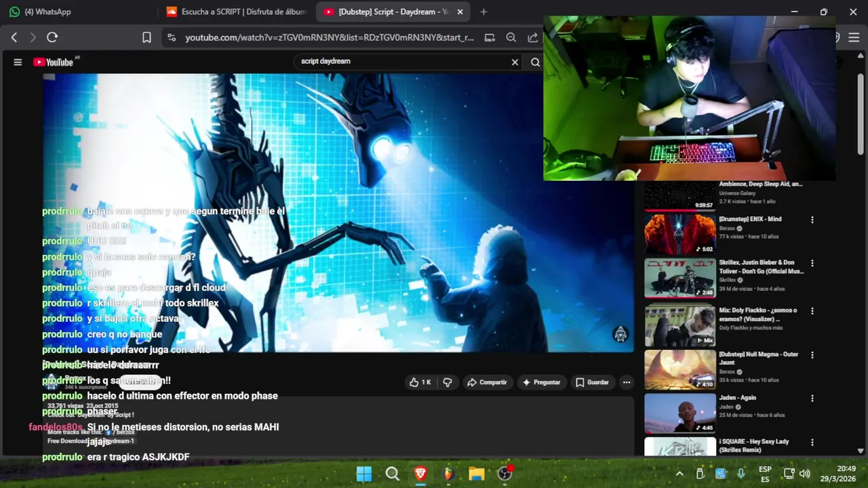Viewport: 868px width, 488px height.
Task: Open the Skrillex Don't Go video thumbnail
Action: point(679,279)
